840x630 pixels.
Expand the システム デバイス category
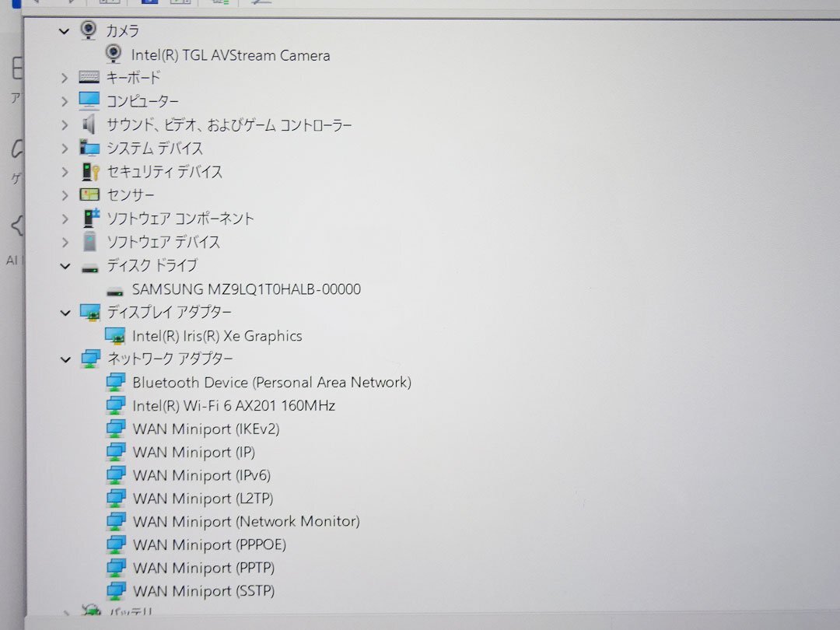(x=65, y=149)
